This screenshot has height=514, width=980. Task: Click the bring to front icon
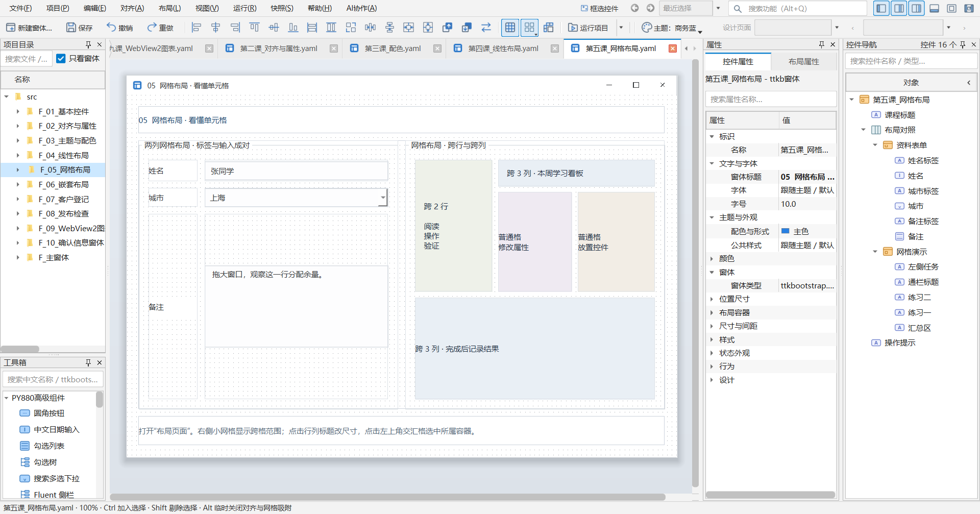click(x=448, y=28)
